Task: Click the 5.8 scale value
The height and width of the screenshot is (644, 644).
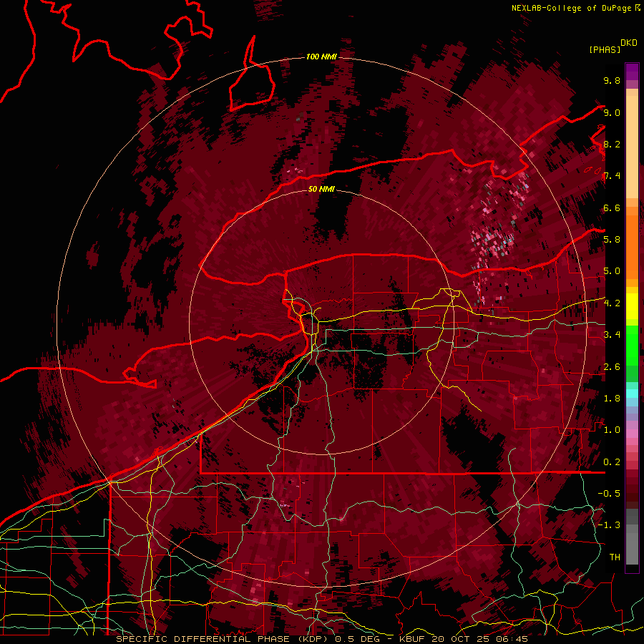Action: click(x=612, y=240)
